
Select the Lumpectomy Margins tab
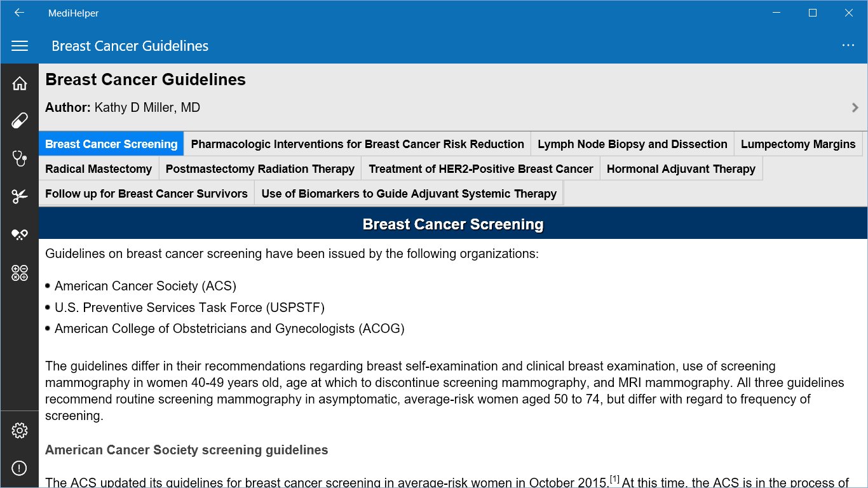pyautogui.click(x=798, y=144)
